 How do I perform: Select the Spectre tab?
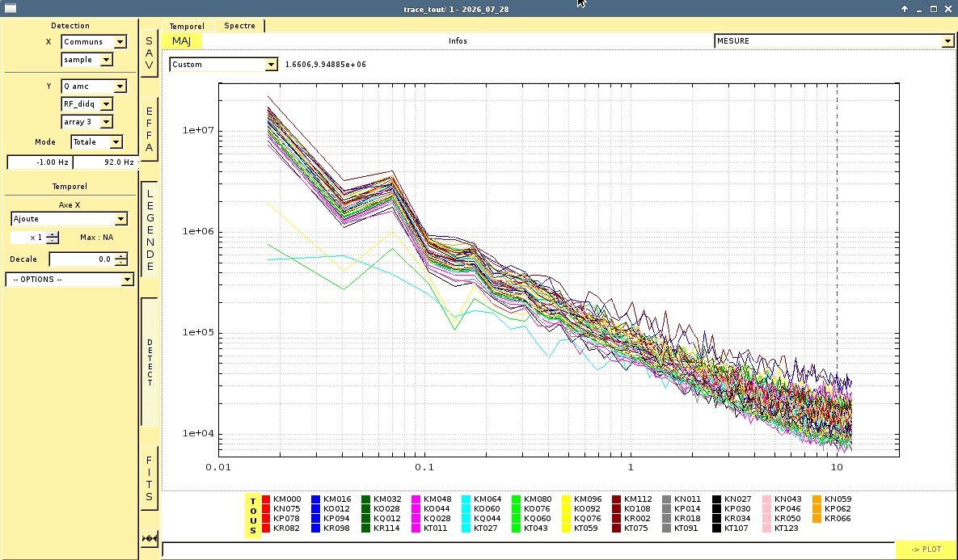tap(239, 26)
